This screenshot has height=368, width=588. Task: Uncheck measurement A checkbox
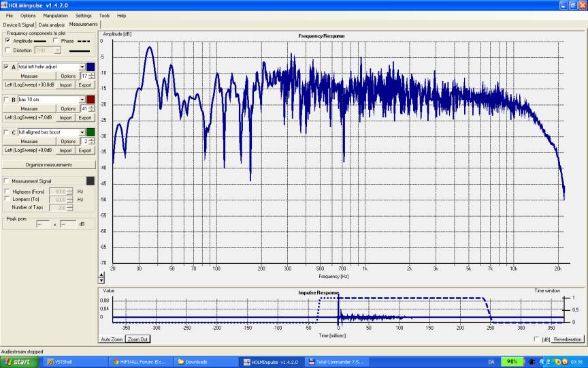(x=6, y=67)
